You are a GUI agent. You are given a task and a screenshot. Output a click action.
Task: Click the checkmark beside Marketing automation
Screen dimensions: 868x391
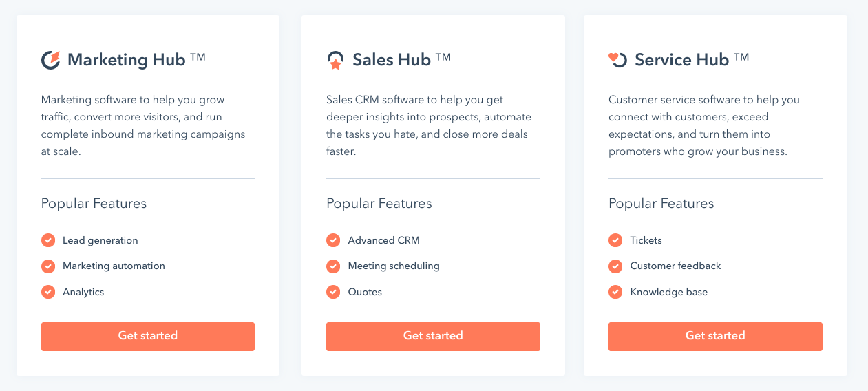point(48,266)
